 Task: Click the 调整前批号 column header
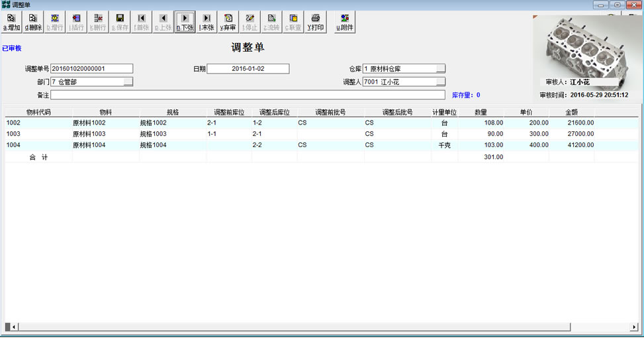[x=331, y=112]
